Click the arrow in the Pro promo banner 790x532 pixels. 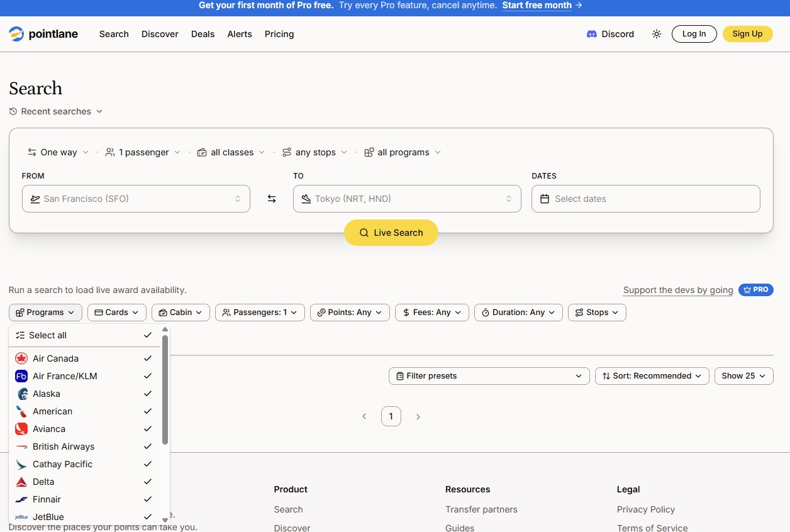pyautogui.click(x=579, y=5)
